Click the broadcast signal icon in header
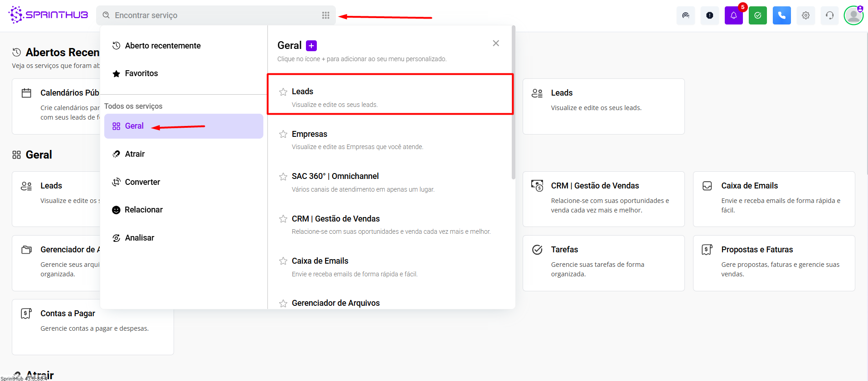Screen dimensions: 868x381 point(685,15)
